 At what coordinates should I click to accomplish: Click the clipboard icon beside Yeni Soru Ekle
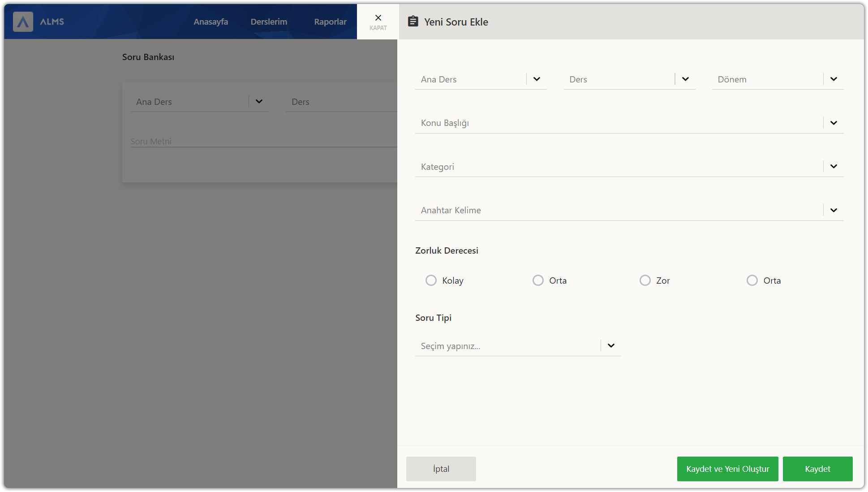[x=413, y=22]
